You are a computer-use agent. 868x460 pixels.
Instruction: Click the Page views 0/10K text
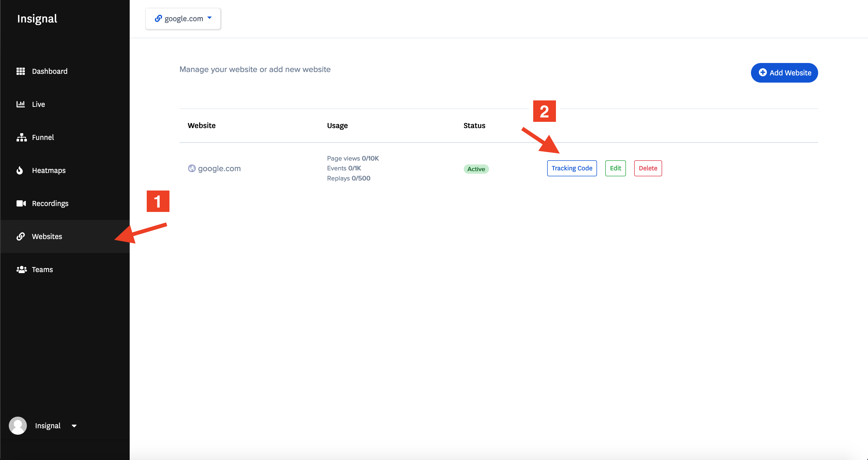pos(353,158)
